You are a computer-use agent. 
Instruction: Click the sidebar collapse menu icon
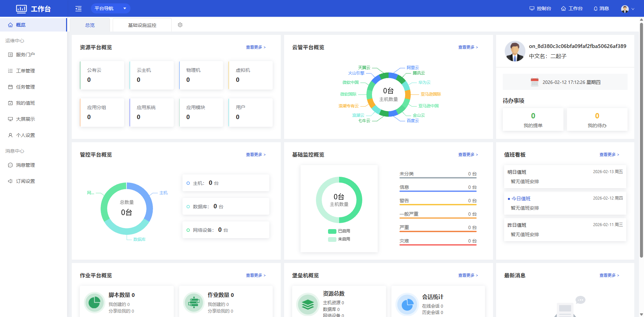(x=78, y=9)
